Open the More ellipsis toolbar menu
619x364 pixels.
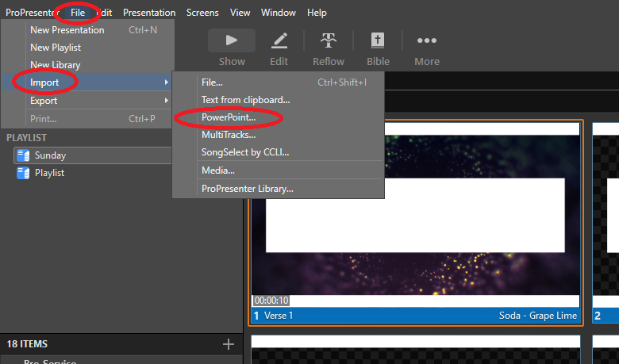click(x=427, y=40)
